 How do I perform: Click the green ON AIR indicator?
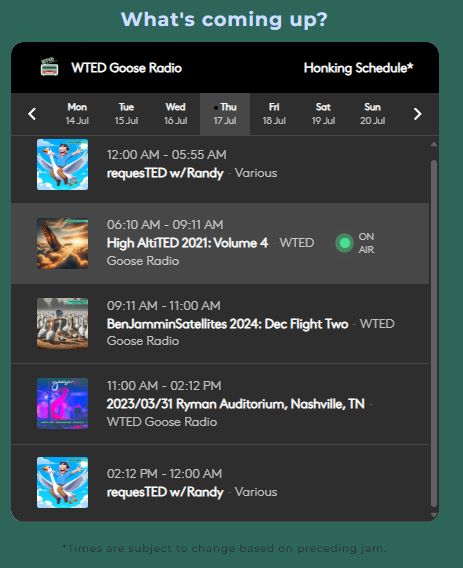(344, 243)
